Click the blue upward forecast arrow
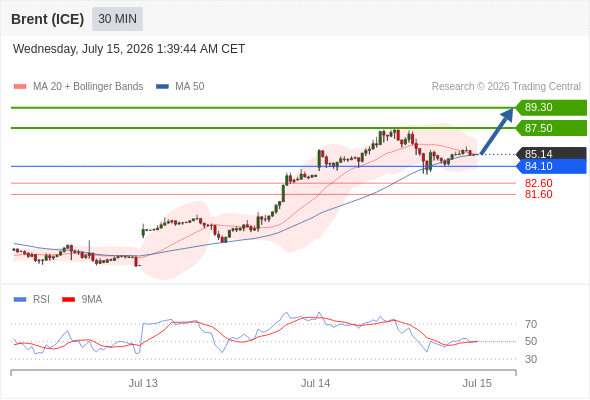Screen dimensions: 590x400 497,131
